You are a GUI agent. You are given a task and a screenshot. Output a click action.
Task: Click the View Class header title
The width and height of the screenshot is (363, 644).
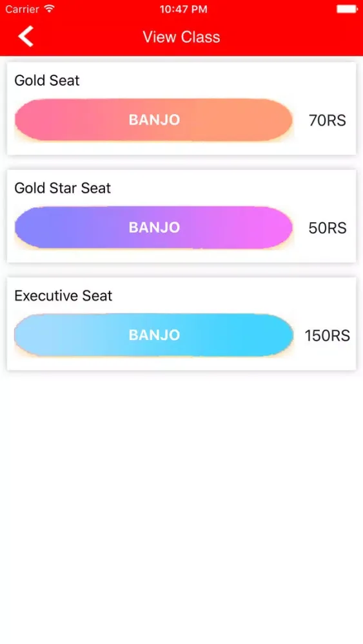(x=181, y=37)
